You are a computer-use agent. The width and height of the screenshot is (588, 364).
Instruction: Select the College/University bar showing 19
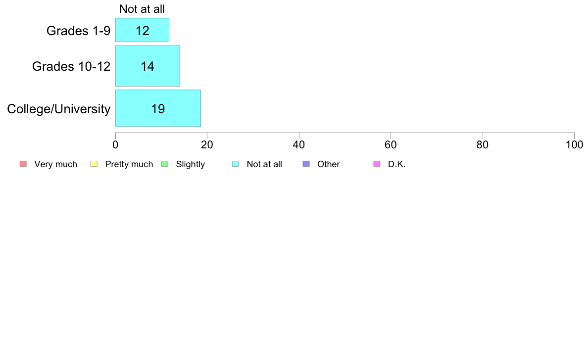pos(158,108)
